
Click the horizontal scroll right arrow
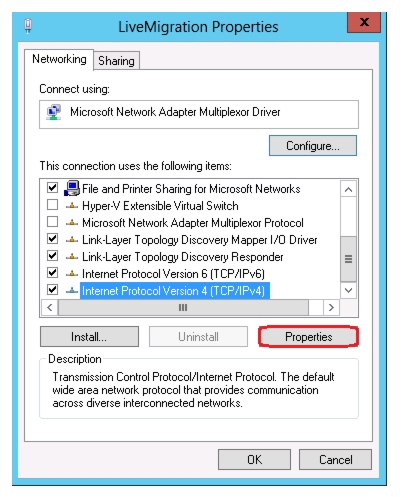331,307
